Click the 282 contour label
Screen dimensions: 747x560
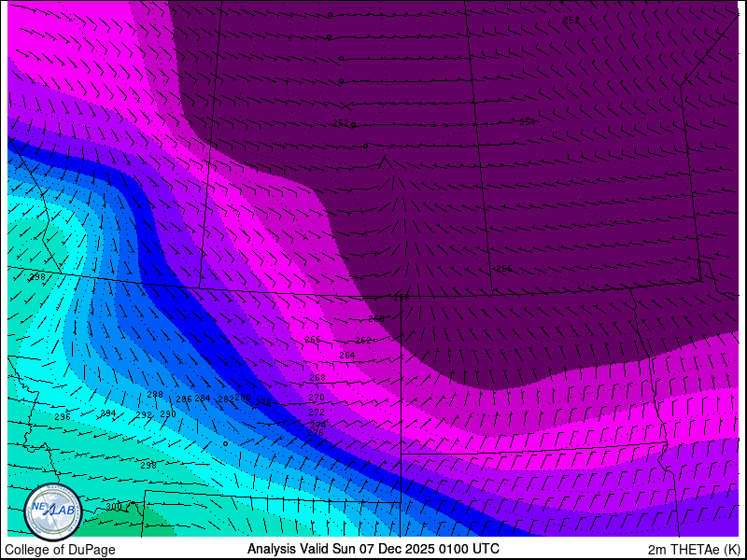pos(226,399)
